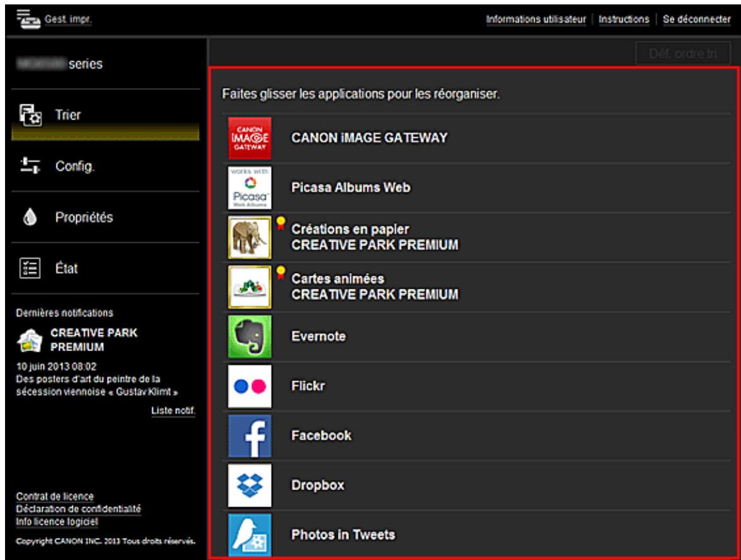
Task: Click the Dernières notifications heading
Action: click(65, 313)
